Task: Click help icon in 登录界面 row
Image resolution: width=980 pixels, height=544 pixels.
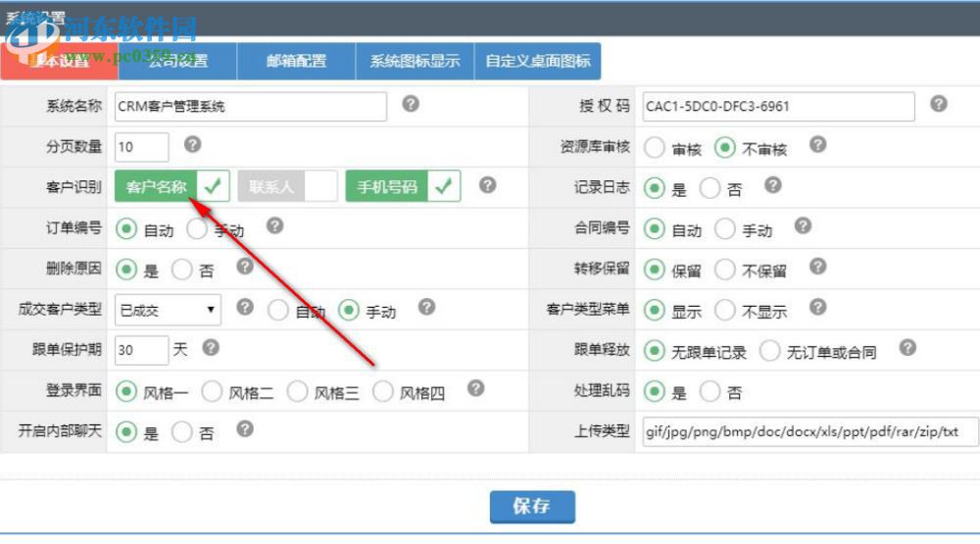Action: tap(475, 388)
